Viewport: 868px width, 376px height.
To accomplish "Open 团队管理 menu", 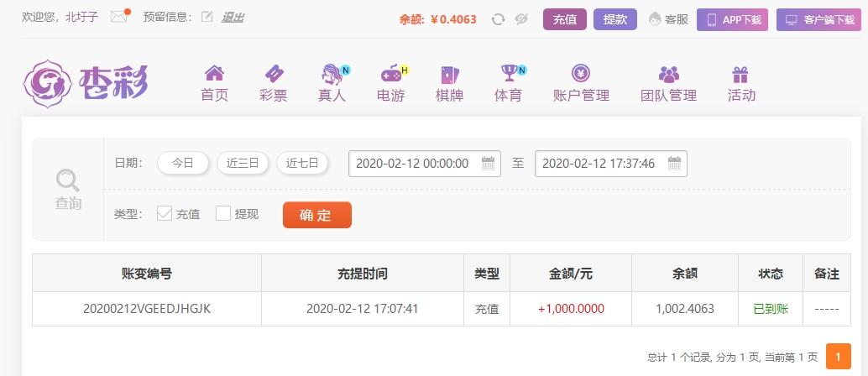I will click(669, 84).
